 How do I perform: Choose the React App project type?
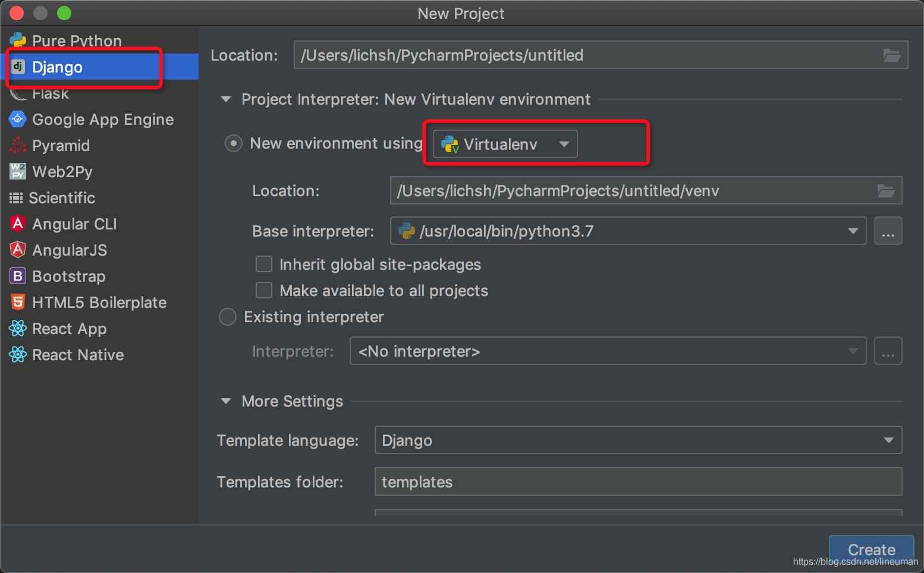tap(99, 329)
